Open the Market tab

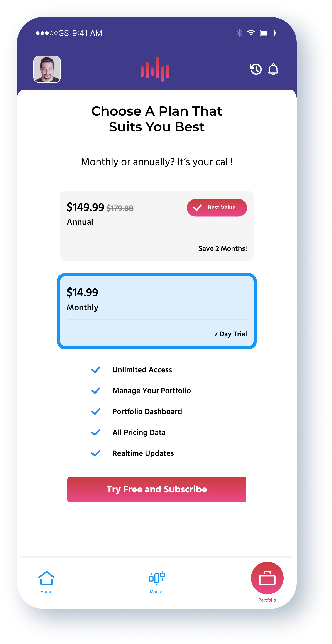point(157,582)
